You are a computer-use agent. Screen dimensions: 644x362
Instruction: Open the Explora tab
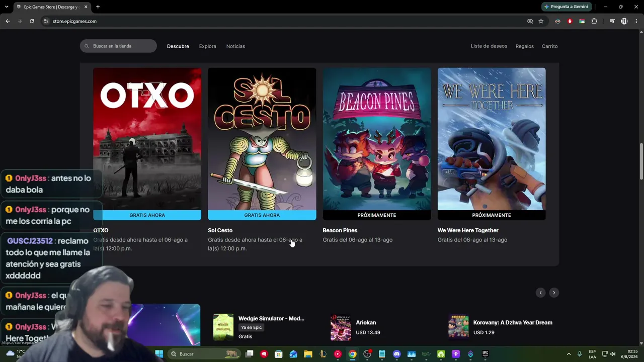208,46
